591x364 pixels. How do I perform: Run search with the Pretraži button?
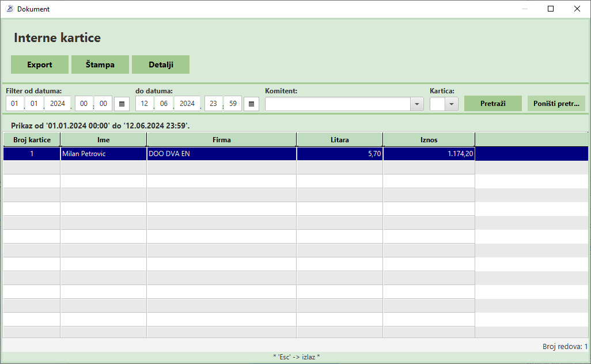(x=493, y=103)
